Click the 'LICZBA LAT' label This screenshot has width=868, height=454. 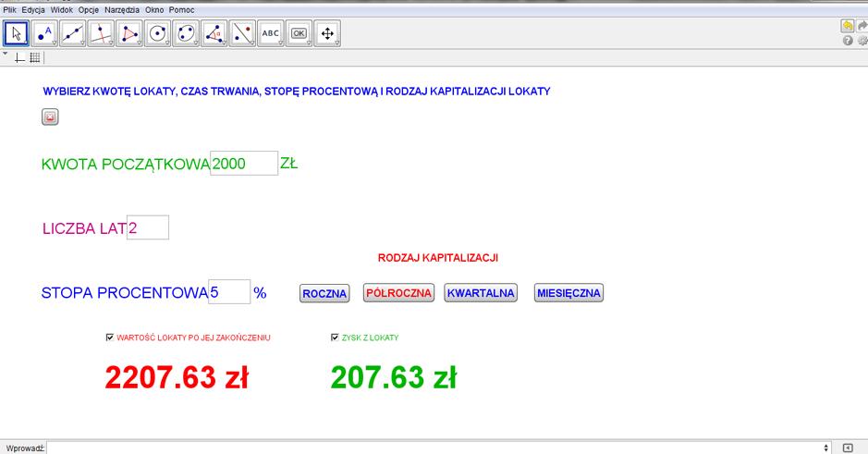[x=84, y=228]
